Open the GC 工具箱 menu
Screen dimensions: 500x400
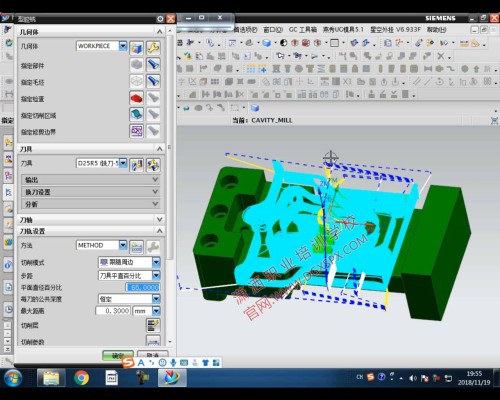303,30
